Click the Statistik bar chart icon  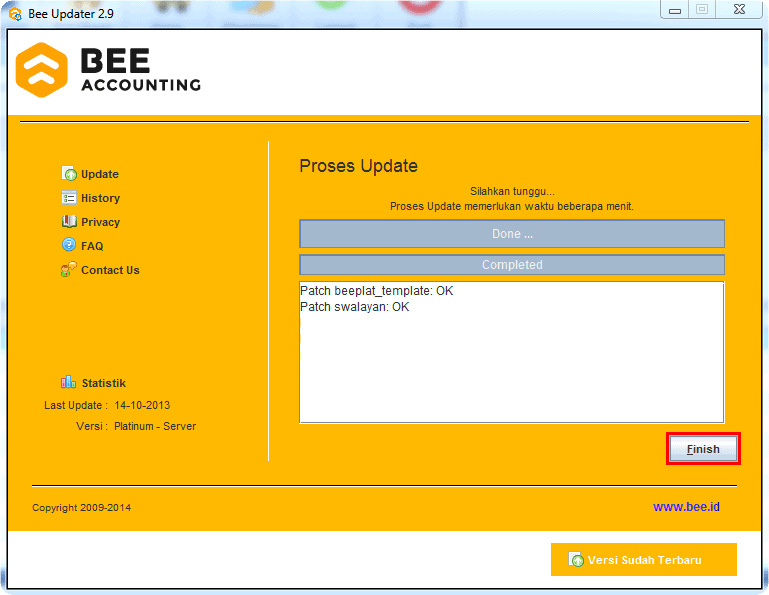[68, 382]
